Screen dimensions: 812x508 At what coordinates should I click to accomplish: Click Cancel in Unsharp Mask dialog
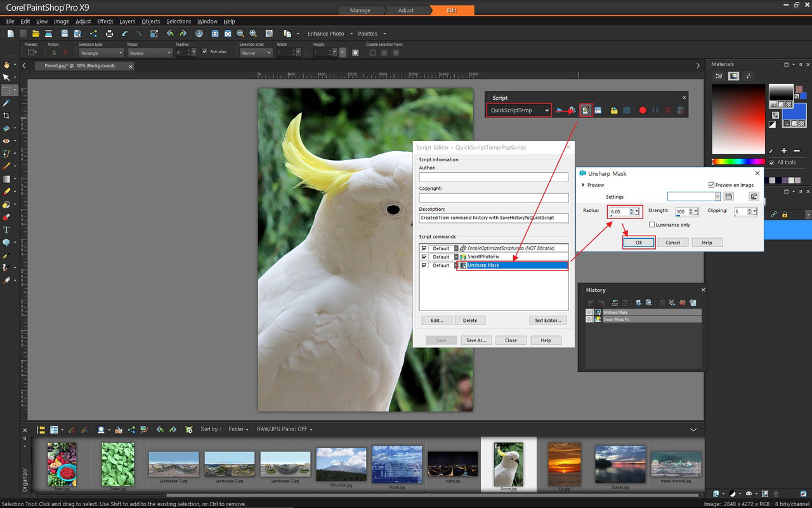[673, 243]
